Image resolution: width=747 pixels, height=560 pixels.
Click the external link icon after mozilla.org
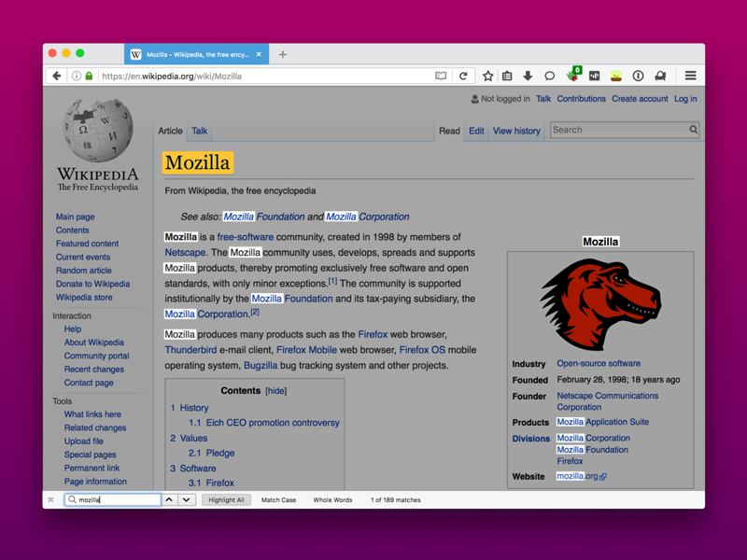coord(603,477)
